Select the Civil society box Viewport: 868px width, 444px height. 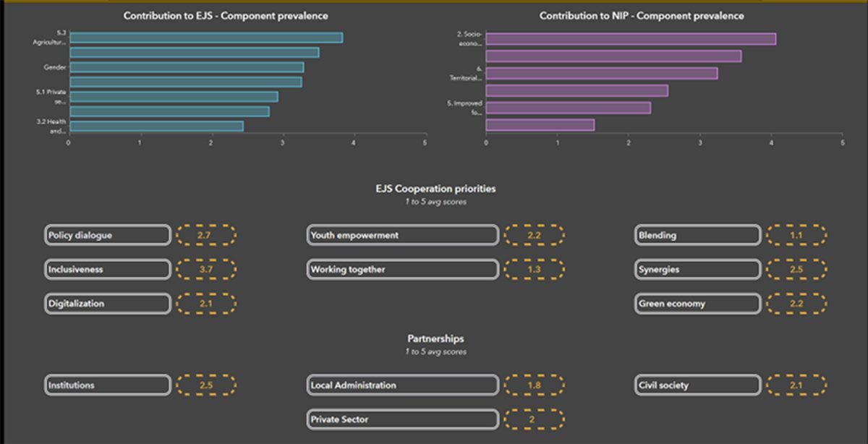pos(698,385)
